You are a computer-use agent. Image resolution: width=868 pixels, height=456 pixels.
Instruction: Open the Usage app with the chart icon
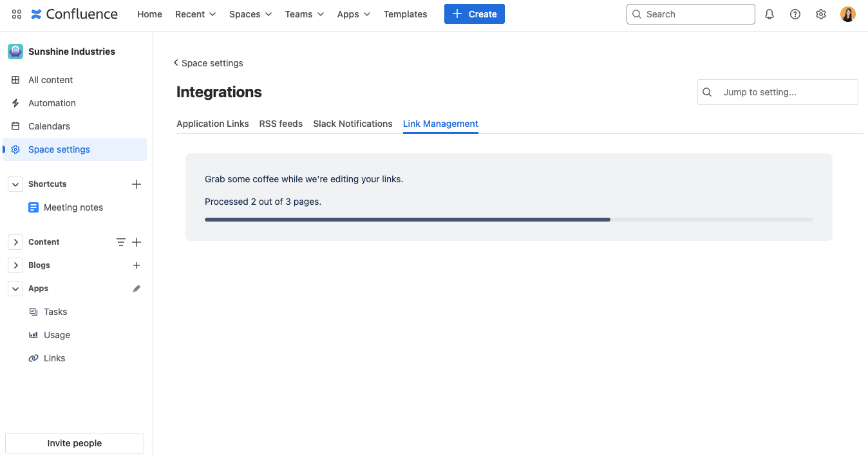pos(33,334)
